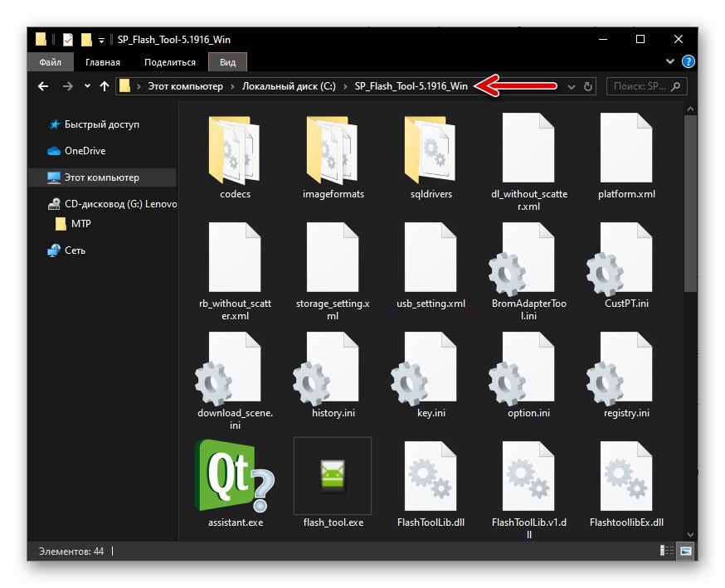Viewport: 725px width, 588px height.
Task: Open the imageformats folder
Action: click(333, 158)
